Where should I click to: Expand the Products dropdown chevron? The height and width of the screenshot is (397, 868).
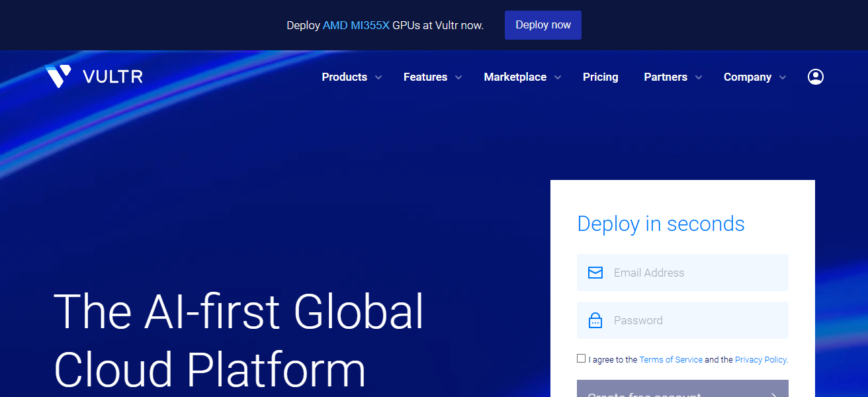click(378, 77)
